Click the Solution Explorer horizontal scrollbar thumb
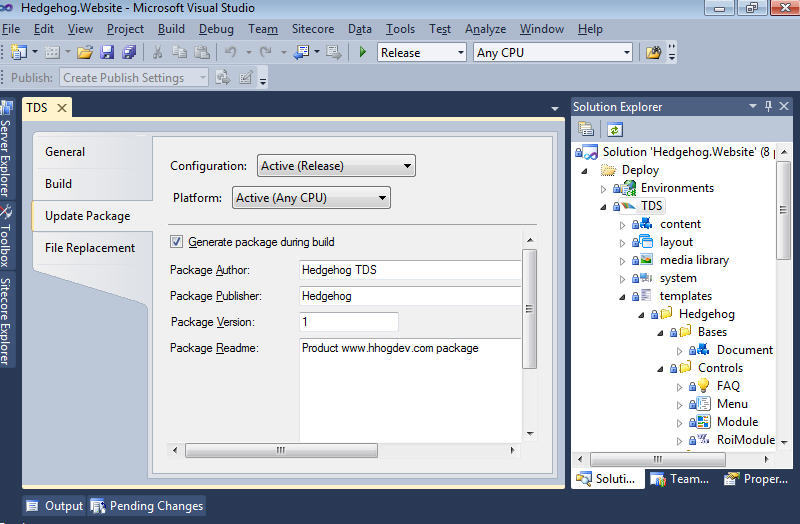The image size is (800, 524). tap(658, 459)
